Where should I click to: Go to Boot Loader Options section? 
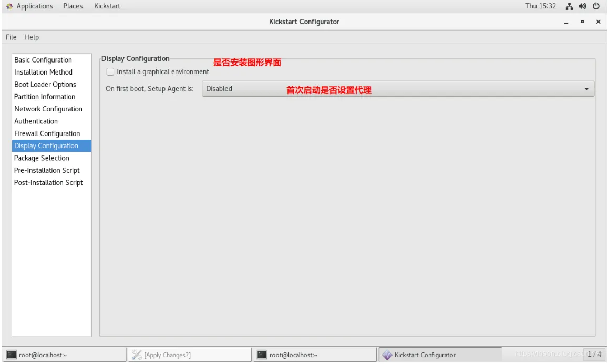[x=51, y=85]
